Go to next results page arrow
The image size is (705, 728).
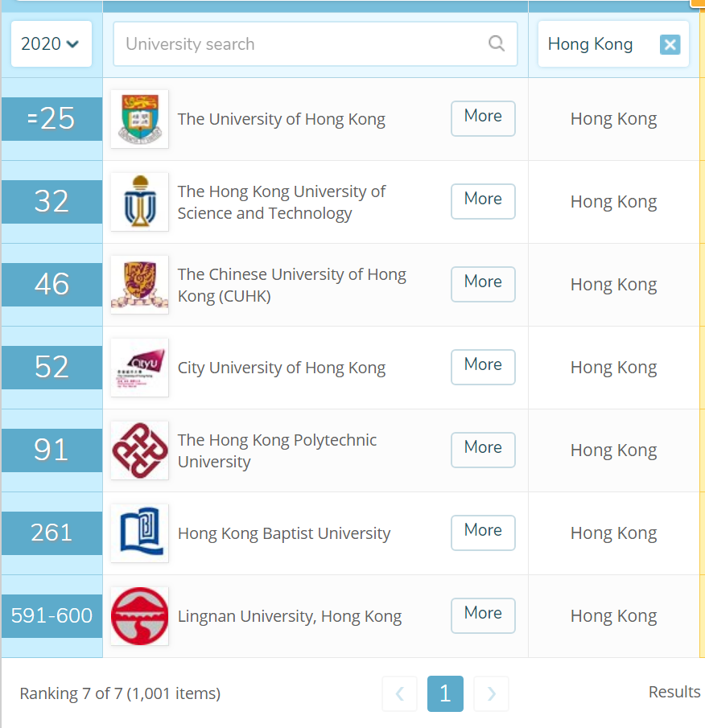click(491, 693)
